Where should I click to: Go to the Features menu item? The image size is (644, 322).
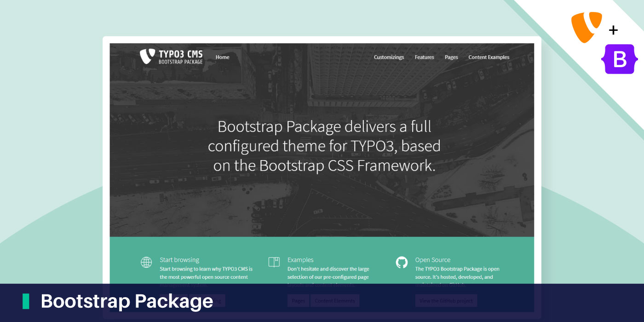coord(424,57)
